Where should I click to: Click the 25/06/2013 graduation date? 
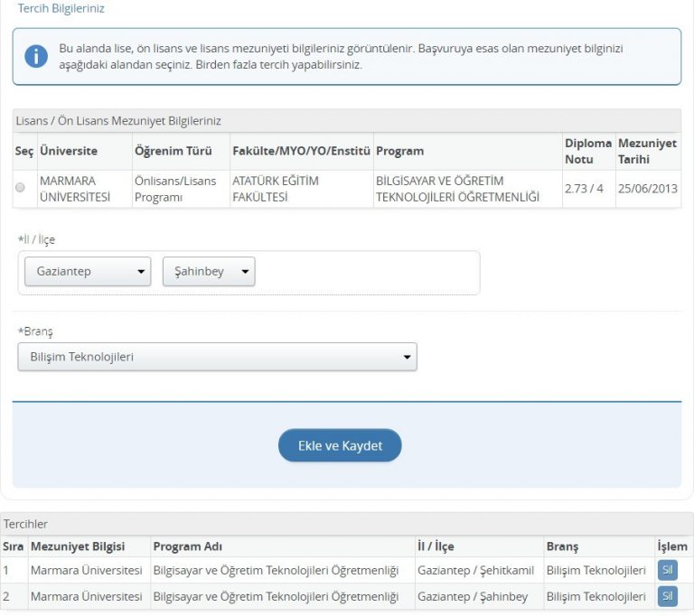648,189
